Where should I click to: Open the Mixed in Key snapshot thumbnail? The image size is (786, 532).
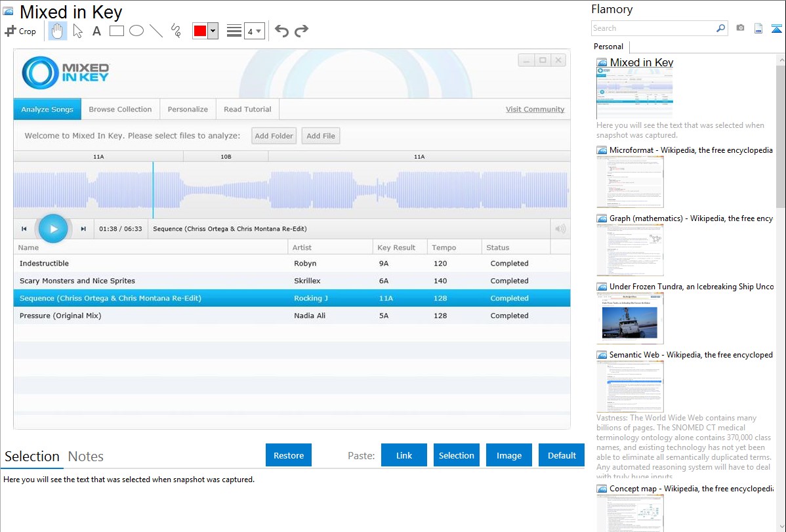(634, 92)
